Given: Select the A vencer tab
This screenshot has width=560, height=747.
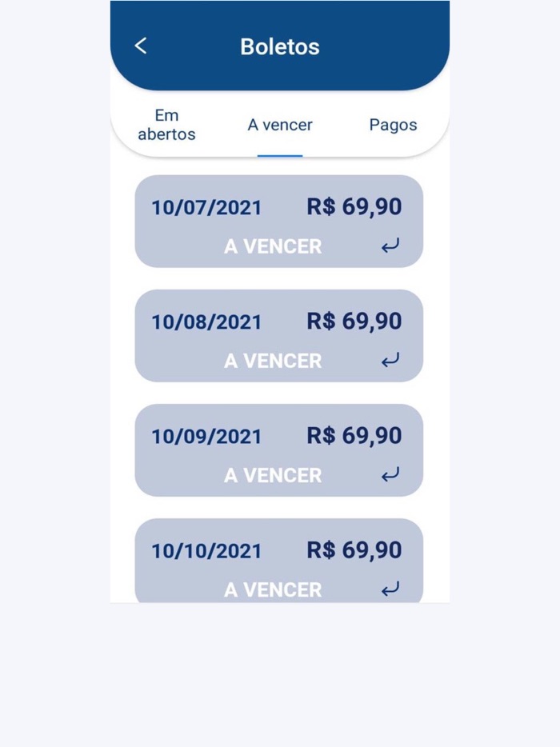Looking at the screenshot, I should coord(280,125).
